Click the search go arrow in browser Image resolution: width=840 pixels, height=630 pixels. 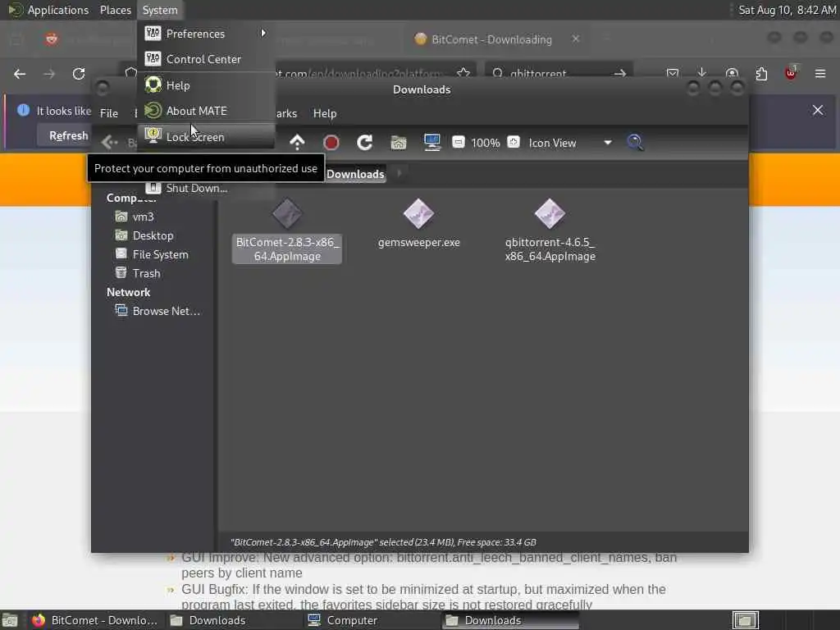[620, 74]
